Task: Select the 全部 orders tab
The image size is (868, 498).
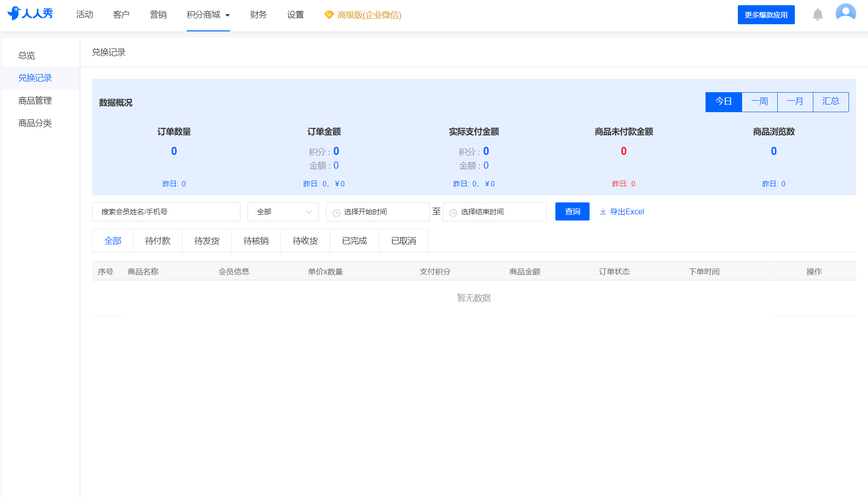Action: click(x=113, y=241)
